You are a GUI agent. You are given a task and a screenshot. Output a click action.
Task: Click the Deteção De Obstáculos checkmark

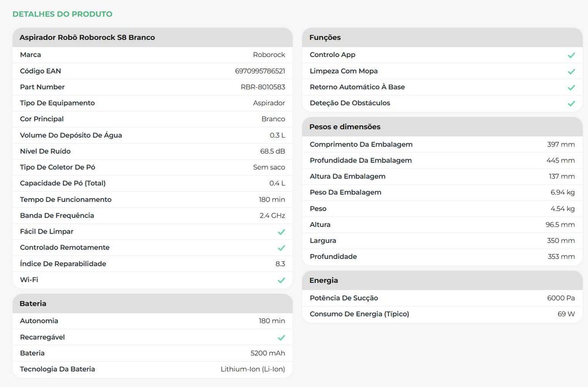coord(571,104)
